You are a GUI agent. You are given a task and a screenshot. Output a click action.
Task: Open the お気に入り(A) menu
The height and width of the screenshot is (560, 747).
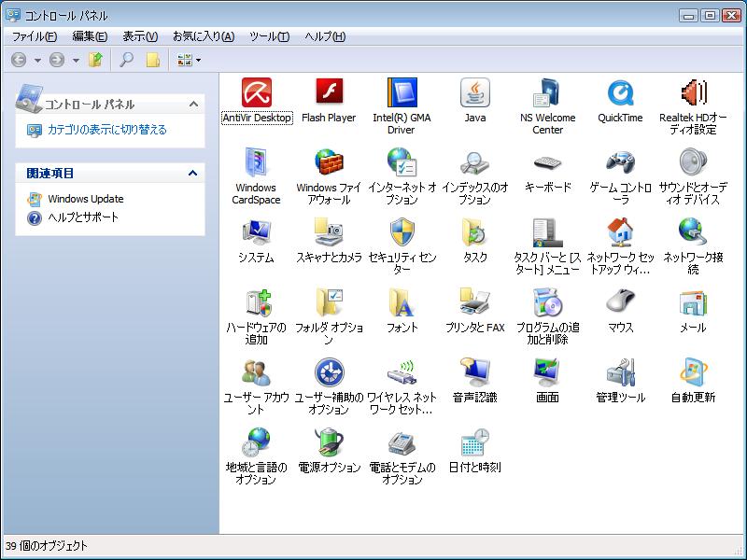click(204, 36)
